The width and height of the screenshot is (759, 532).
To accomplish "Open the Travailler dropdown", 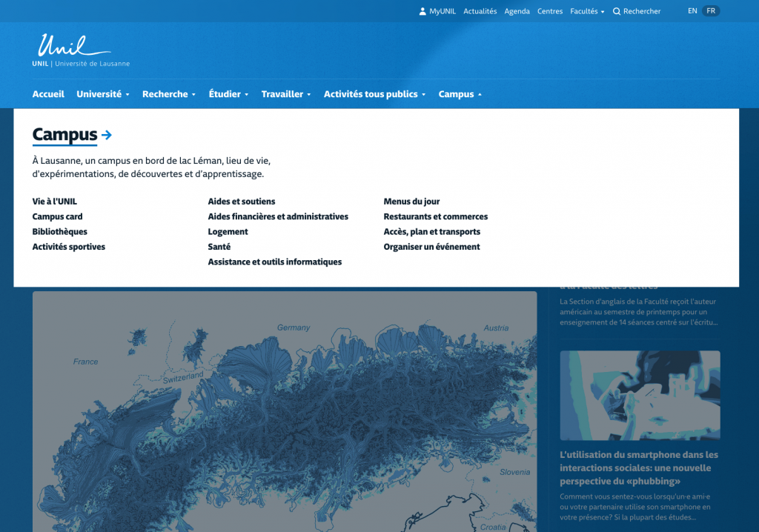I will click(286, 94).
